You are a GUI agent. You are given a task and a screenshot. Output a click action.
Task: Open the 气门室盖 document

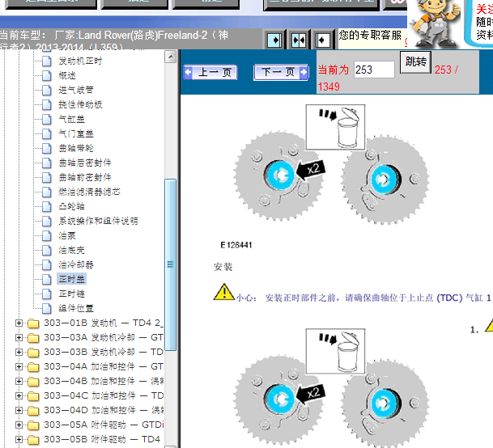76,133
